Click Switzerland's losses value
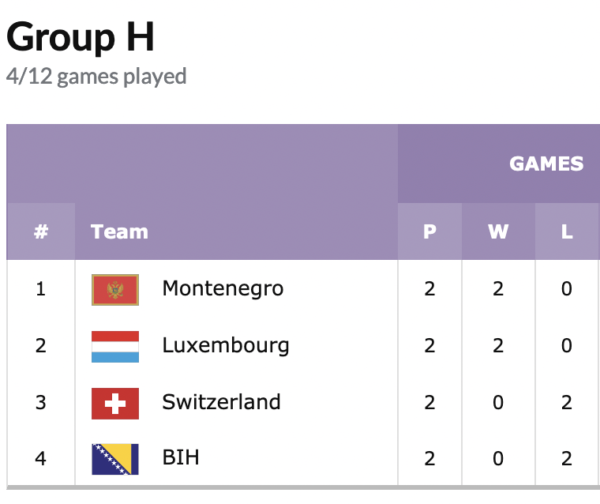 click(x=567, y=402)
